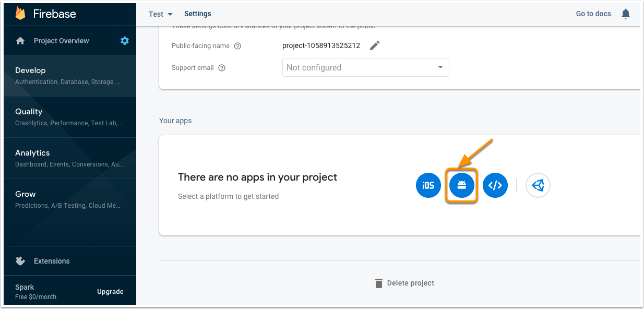The height and width of the screenshot is (309, 644).
Task: Expand the Analytics section
Action: point(70,158)
